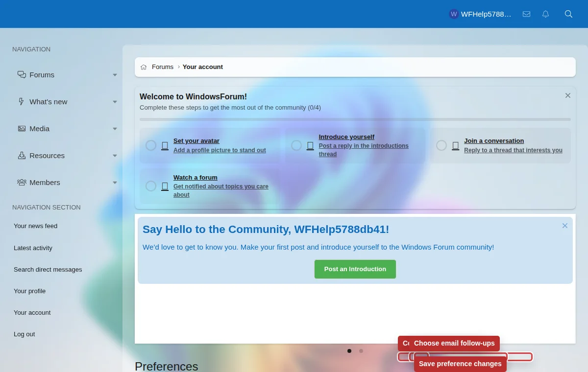Open alerts bell icon

(x=545, y=14)
